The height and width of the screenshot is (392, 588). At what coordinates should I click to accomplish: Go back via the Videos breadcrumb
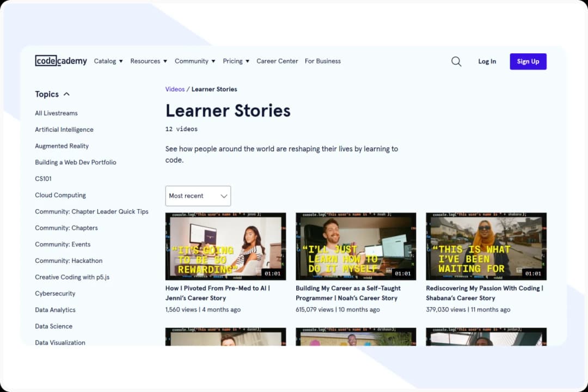pyautogui.click(x=175, y=89)
